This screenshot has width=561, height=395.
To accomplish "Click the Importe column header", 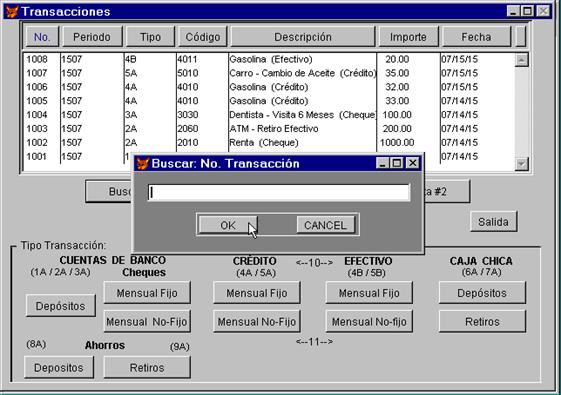I will tap(408, 37).
